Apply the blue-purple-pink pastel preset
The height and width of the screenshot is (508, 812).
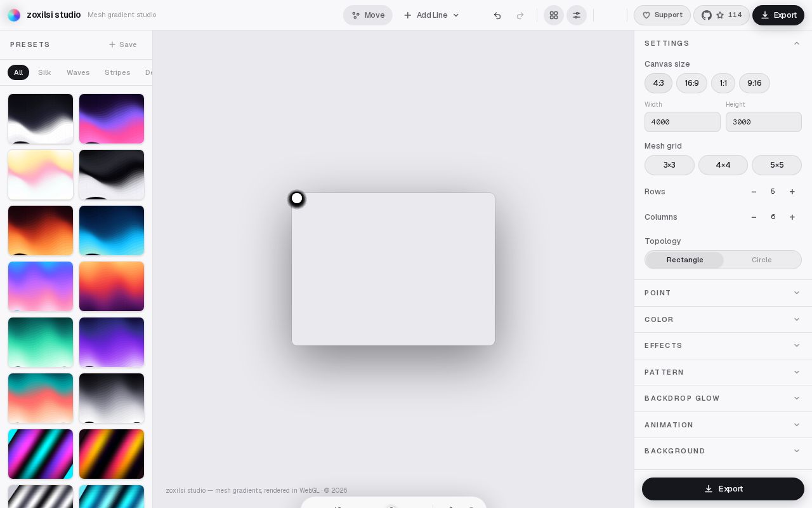41,286
